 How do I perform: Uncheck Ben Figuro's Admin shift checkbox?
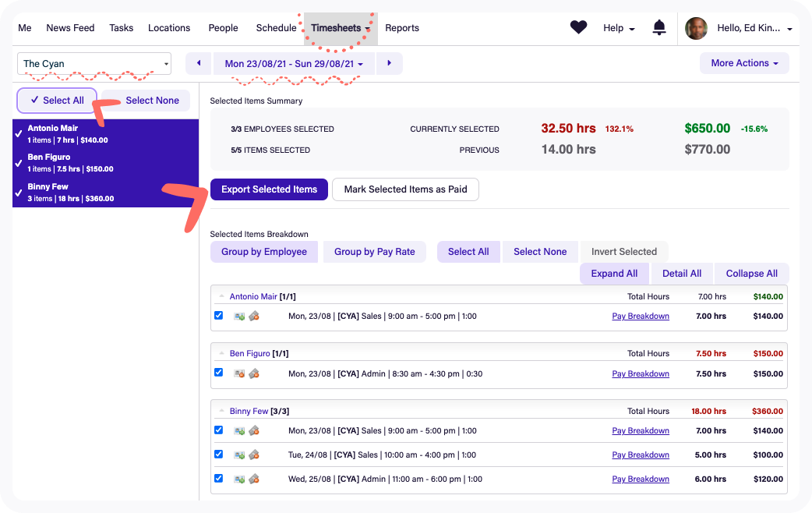pyautogui.click(x=218, y=373)
